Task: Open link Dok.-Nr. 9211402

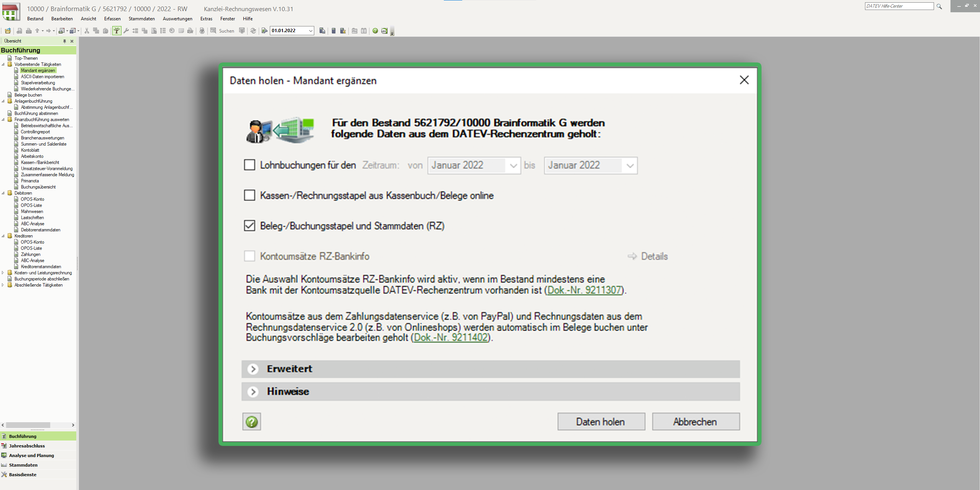Action: 451,338
